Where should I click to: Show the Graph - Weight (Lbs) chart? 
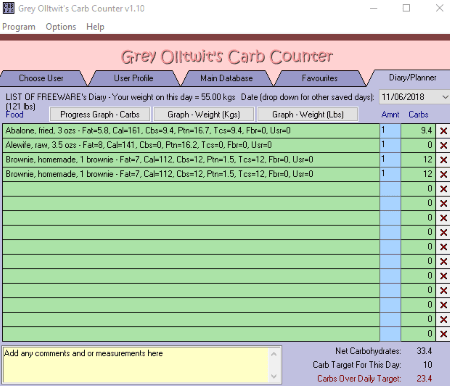click(308, 114)
